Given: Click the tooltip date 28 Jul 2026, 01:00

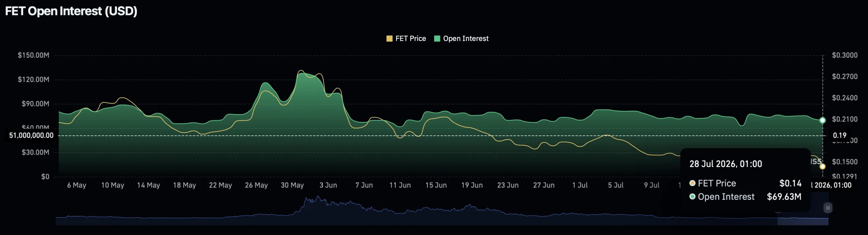Looking at the screenshot, I should tap(726, 164).
